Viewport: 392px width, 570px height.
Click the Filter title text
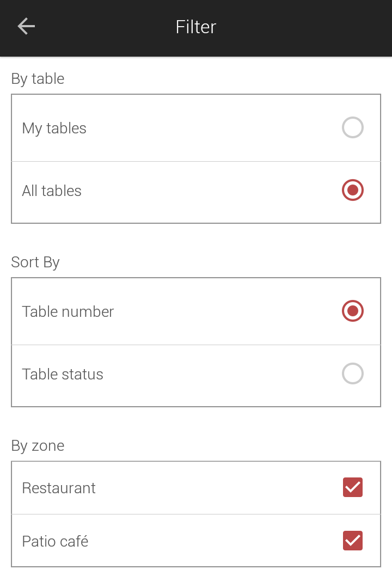tap(196, 27)
